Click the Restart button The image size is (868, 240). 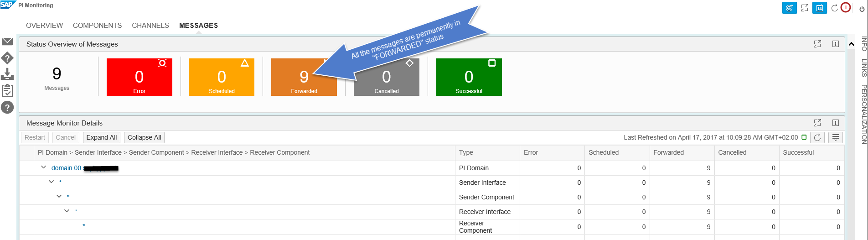35,137
